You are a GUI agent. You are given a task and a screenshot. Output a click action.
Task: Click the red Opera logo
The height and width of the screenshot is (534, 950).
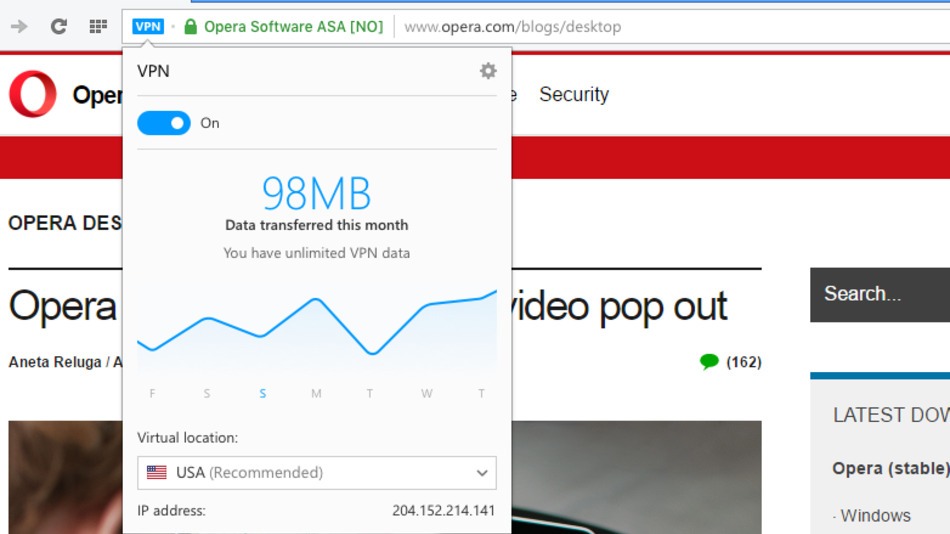(33, 94)
